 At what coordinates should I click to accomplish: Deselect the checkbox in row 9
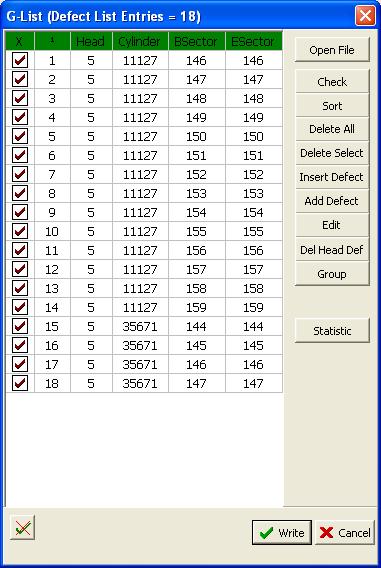click(20, 212)
